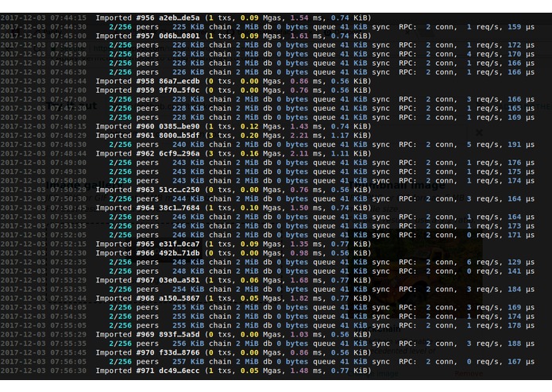Click Imported #969 hash 893f…5a5d
The image size is (552, 392).
[x=179, y=335]
